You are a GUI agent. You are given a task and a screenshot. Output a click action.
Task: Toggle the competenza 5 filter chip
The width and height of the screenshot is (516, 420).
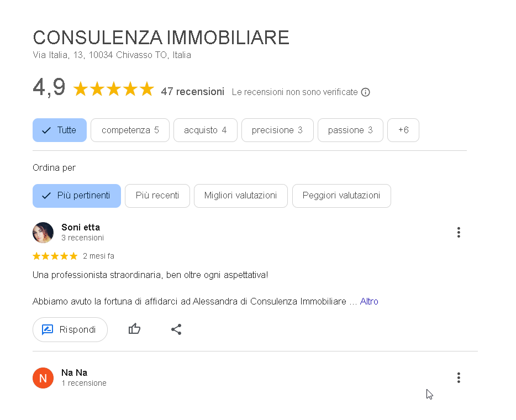[x=130, y=130]
